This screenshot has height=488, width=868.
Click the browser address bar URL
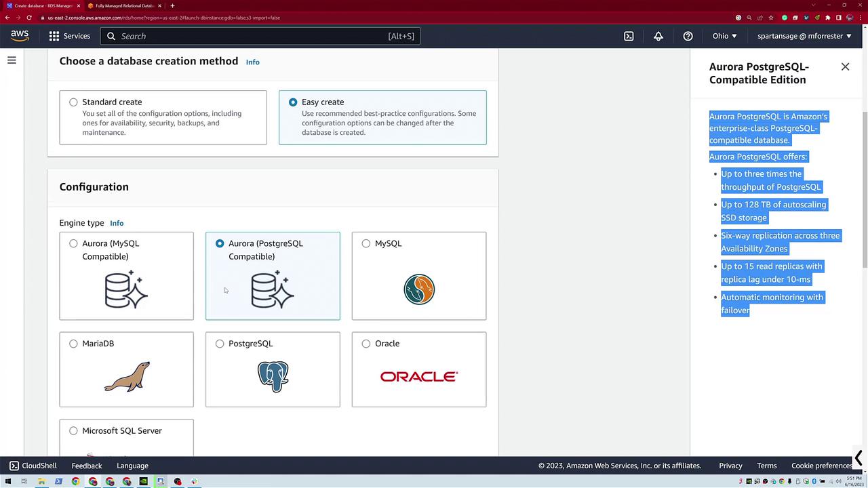163,18
